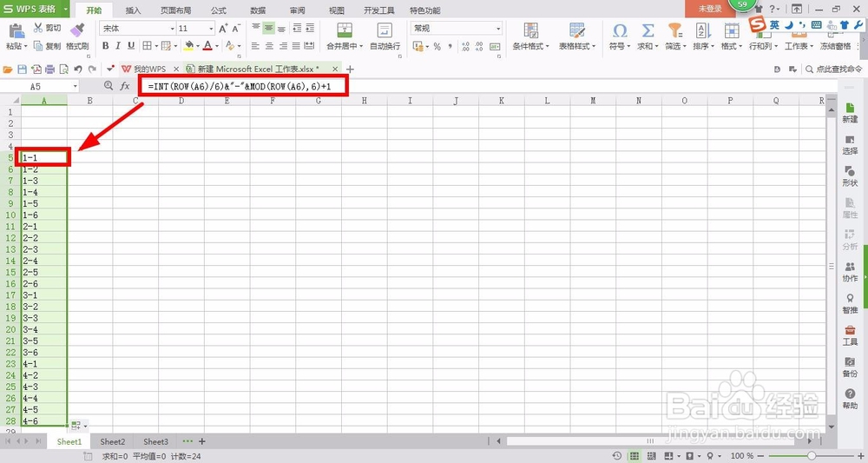The image size is (868, 463).
Task: Select cell A11 containing 2-1
Action: 44,227
